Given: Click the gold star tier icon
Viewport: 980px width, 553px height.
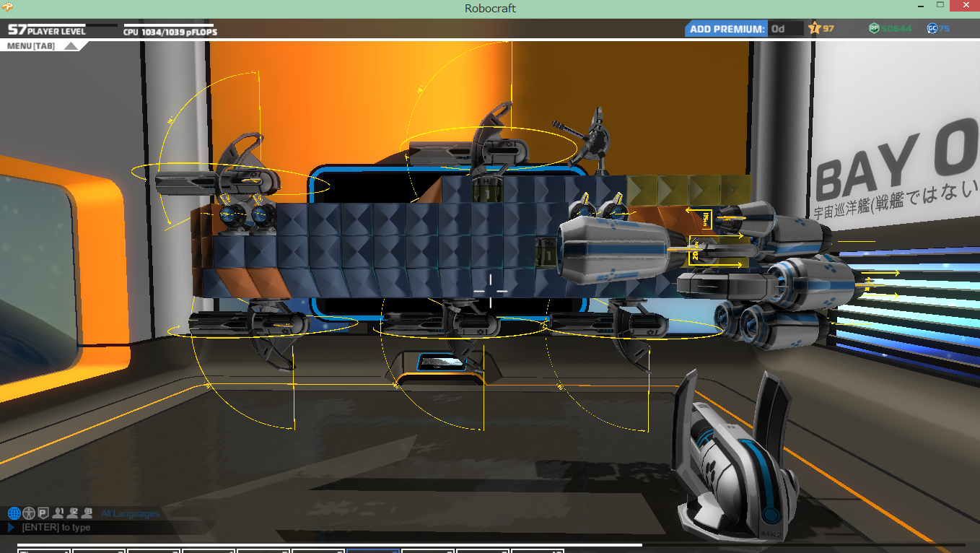Looking at the screenshot, I should click(x=815, y=29).
